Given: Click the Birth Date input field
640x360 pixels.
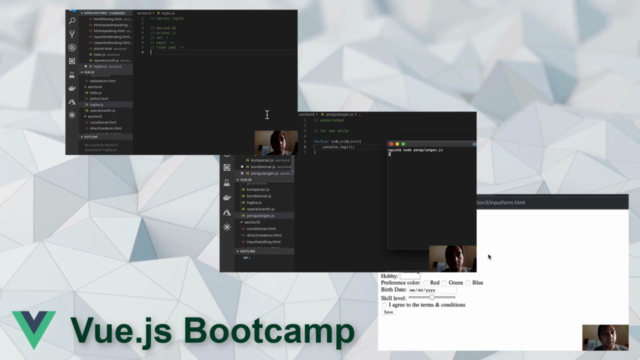Looking at the screenshot, I should point(432,290).
